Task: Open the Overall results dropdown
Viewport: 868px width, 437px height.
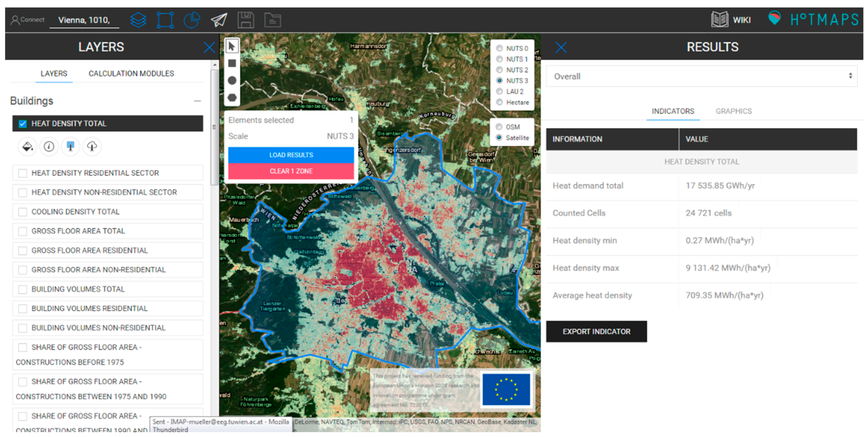Action: (701, 76)
